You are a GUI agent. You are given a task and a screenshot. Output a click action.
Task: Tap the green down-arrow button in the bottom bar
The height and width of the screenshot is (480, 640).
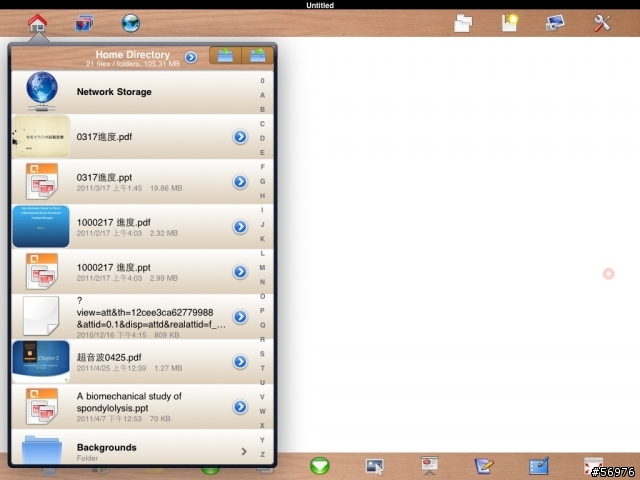tap(320, 466)
